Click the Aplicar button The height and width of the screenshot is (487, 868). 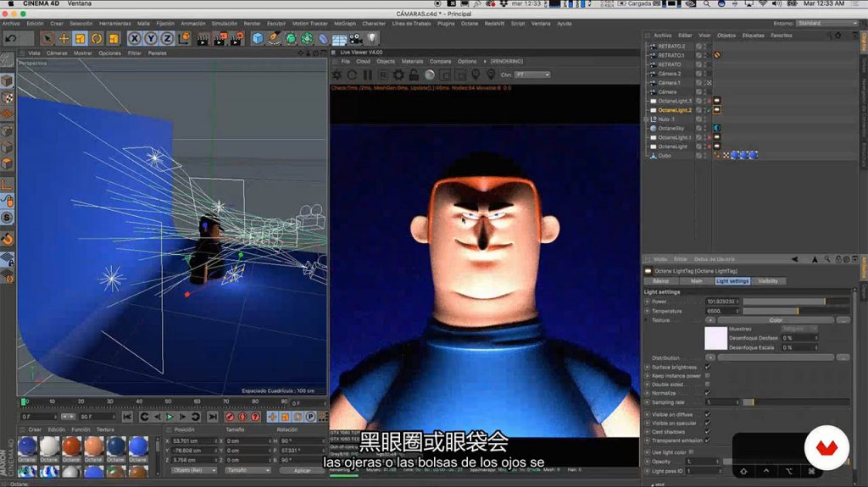pyautogui.click(x=303, y=470)
